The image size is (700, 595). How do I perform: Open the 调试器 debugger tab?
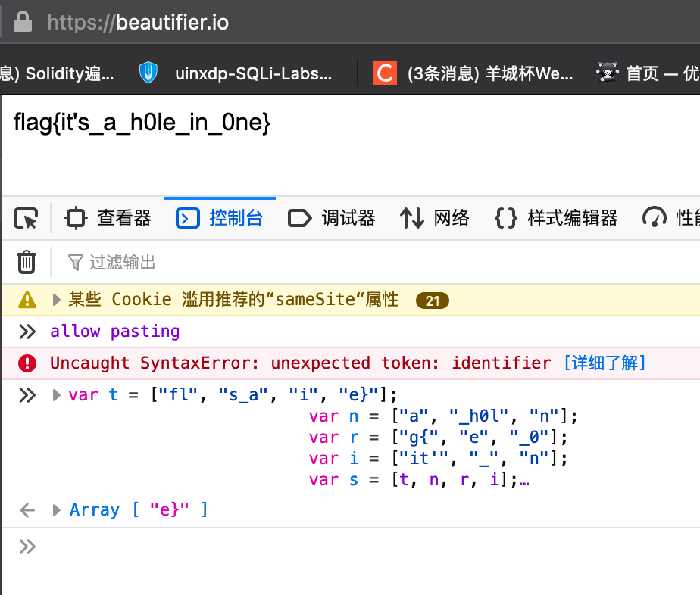click(332, 219)
